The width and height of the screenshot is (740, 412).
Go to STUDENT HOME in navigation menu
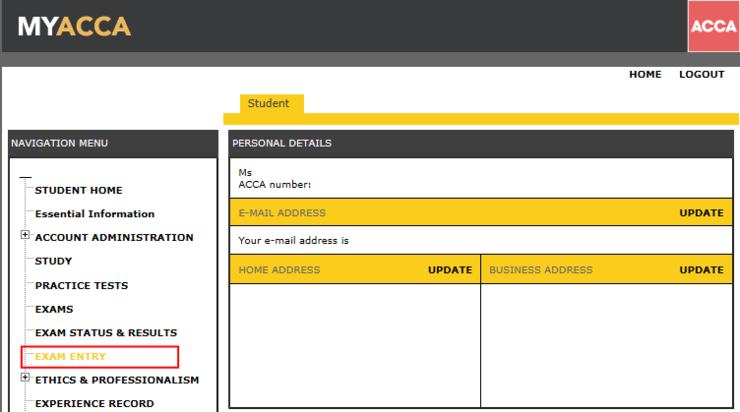click(78, 190)
